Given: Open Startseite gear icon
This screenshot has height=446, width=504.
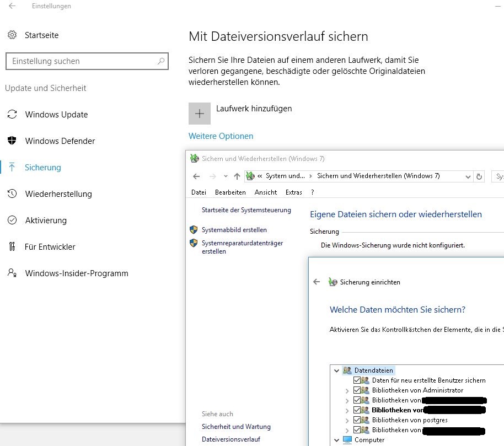Looking at the screenshot, I should [12, 35].
